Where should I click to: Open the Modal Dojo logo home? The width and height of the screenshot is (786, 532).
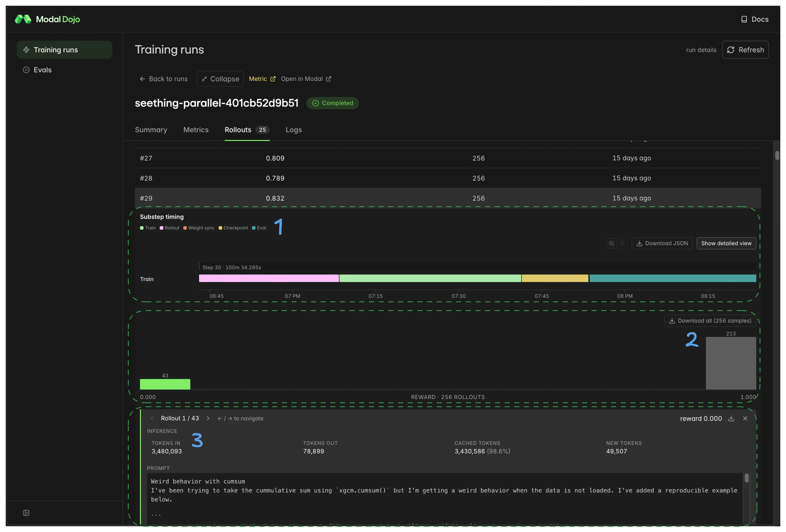point(47,19)
